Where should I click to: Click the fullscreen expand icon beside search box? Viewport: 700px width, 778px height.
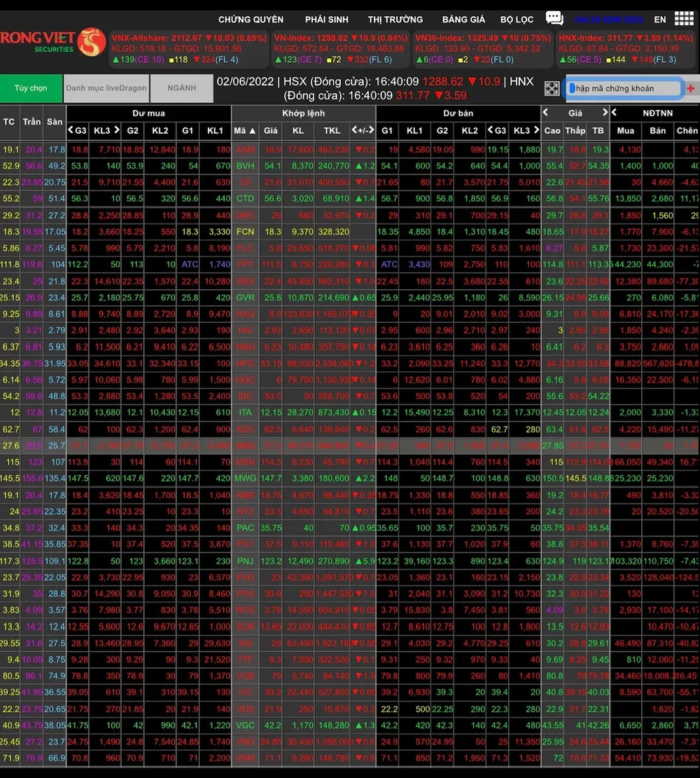[552, 89]
